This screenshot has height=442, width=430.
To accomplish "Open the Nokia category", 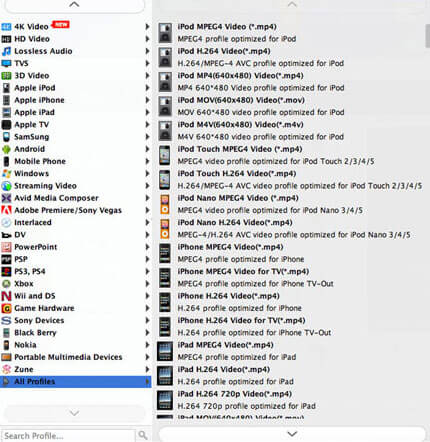I will tap(76, 345).
